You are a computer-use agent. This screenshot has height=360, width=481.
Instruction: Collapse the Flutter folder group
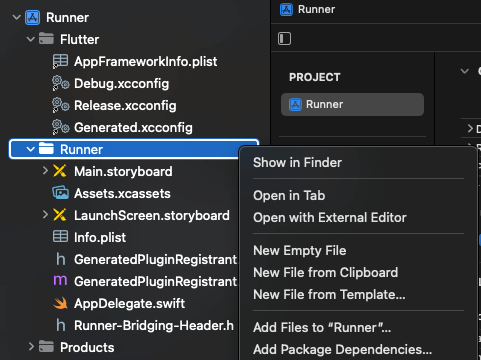click(x=31, y=39)
